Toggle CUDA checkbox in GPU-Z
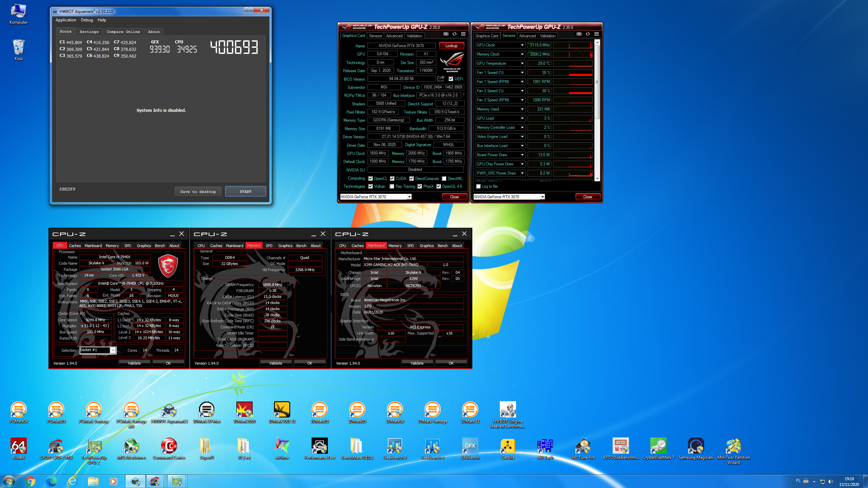This screenshot has height=488, width=868. tap(392, 179)
